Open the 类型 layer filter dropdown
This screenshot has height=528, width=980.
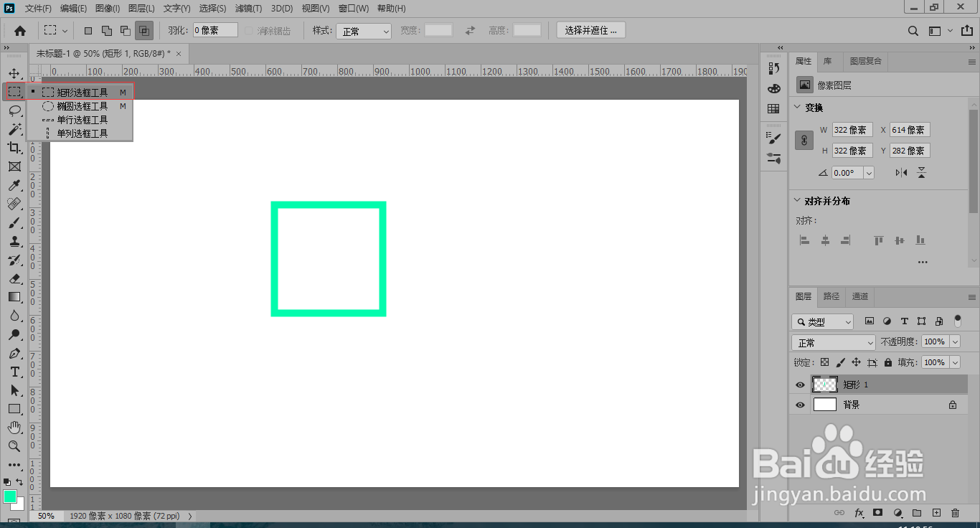coord(823,321)
